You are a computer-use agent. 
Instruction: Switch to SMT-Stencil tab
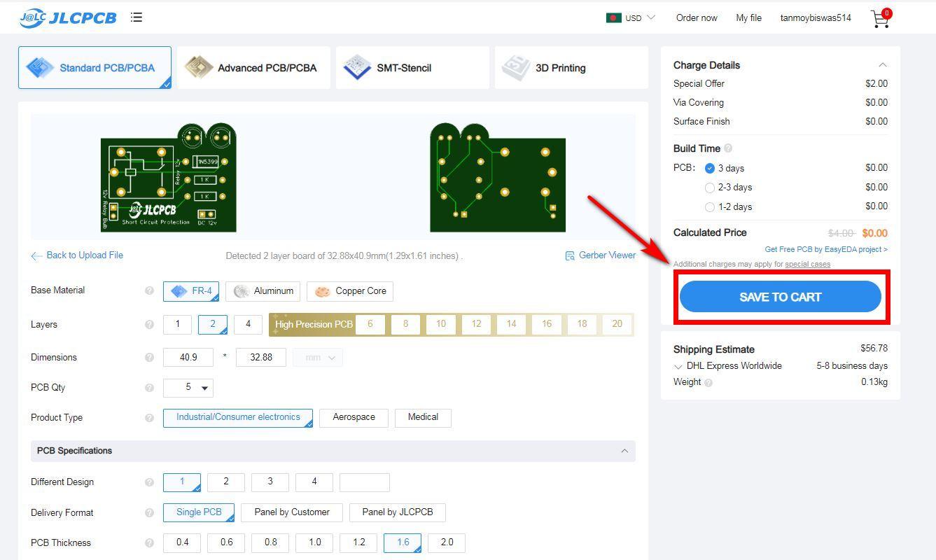tap(412, 68)
